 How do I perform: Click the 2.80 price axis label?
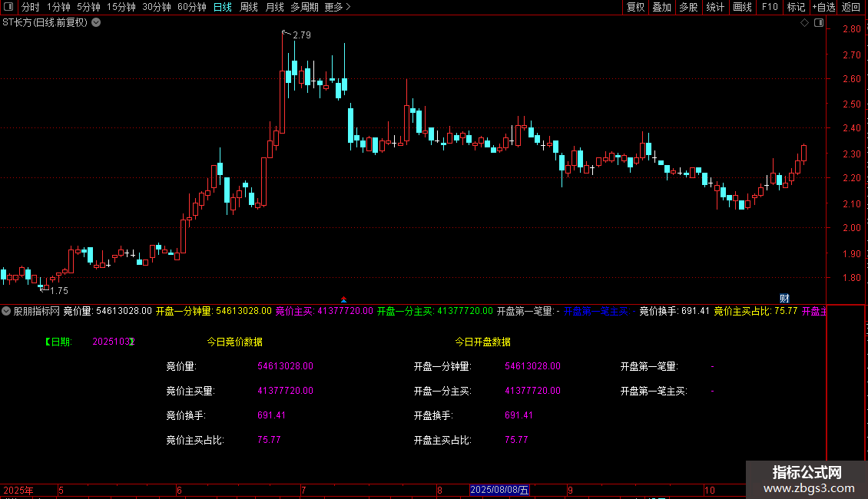coord(851,28)
